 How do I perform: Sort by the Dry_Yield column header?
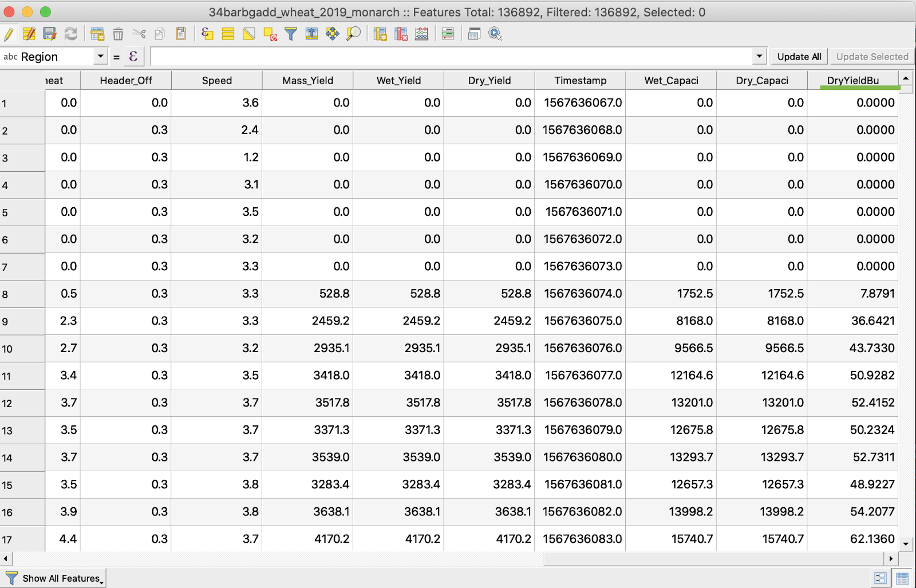[x=489, y=80]
